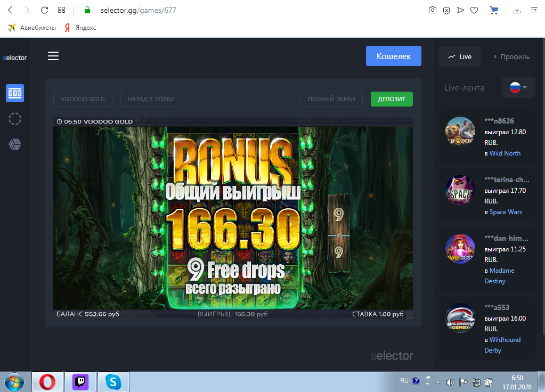This screenshot has height=392, width=545.
Task: Click the selector site logo
Action: point(14,58)
